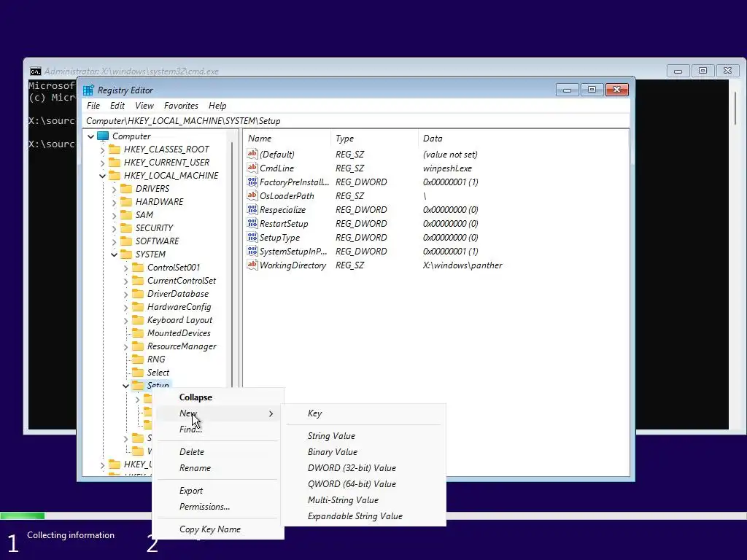The width and height of the screenshot is (747, 560).
Task: Click the cmd.exe window title icon
Action: [35, 71]
